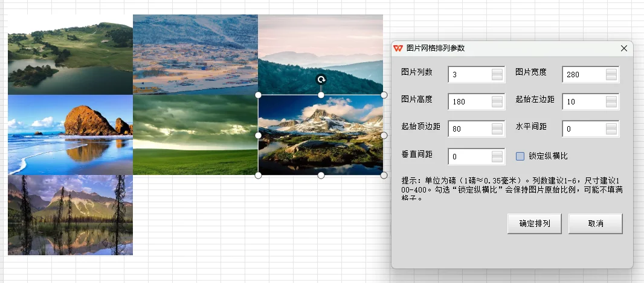The height and width of the screenshot is (283, 644).
Task: Increase 图片宽度 with its upper spin button
Action: pos(611,71)
